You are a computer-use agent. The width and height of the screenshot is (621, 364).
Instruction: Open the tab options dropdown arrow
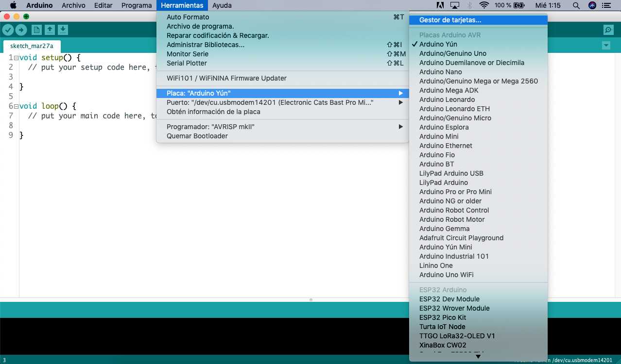(606, 45)
